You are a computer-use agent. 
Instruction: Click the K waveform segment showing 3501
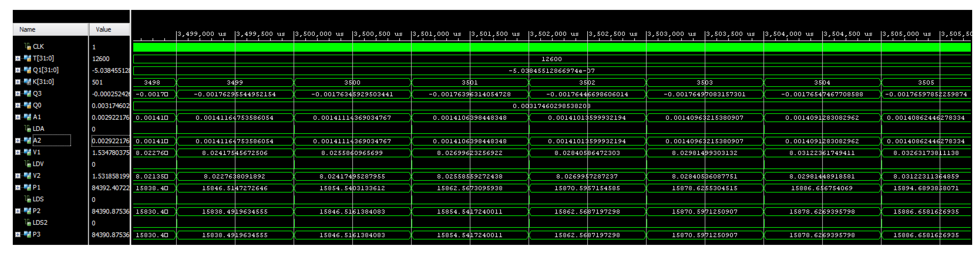click(470, 82)
